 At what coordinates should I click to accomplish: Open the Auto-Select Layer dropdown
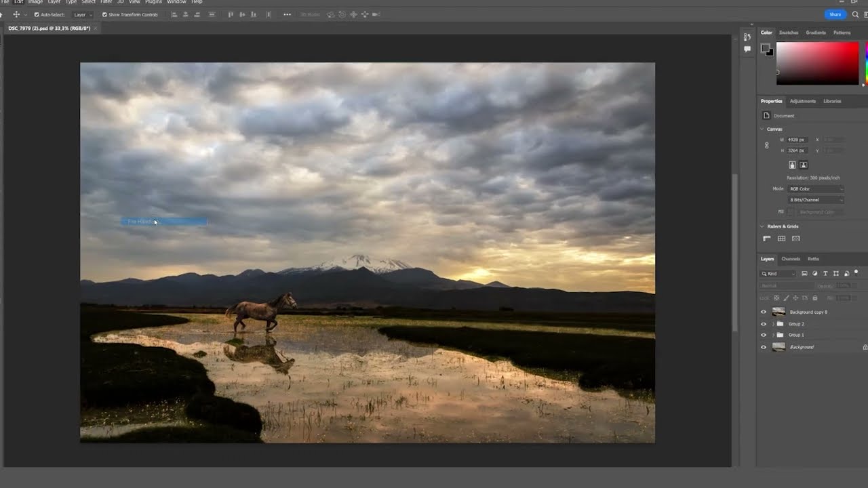[x=82, y=14]
